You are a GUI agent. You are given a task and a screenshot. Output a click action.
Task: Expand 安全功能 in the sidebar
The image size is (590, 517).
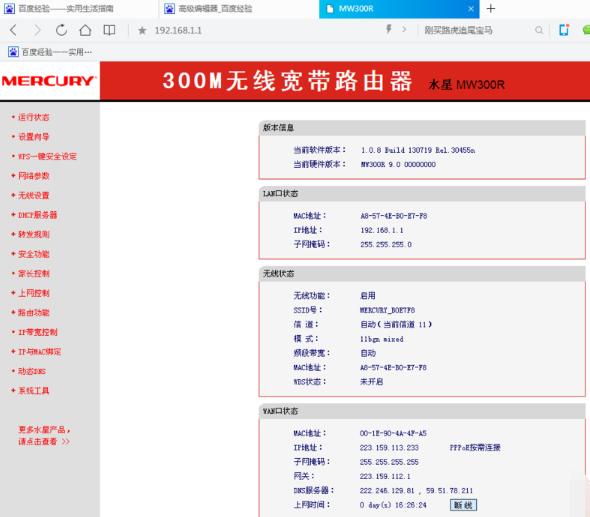pyautogui.click(x=33, y=254)
